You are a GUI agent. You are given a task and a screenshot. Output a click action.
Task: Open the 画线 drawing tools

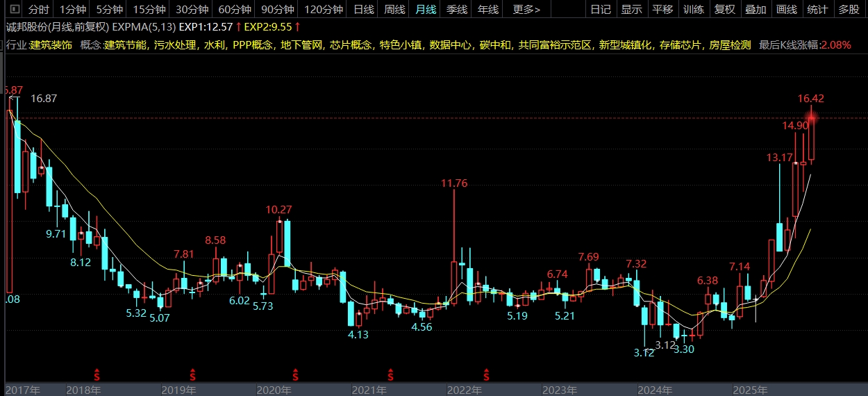[x=786, y=9]
